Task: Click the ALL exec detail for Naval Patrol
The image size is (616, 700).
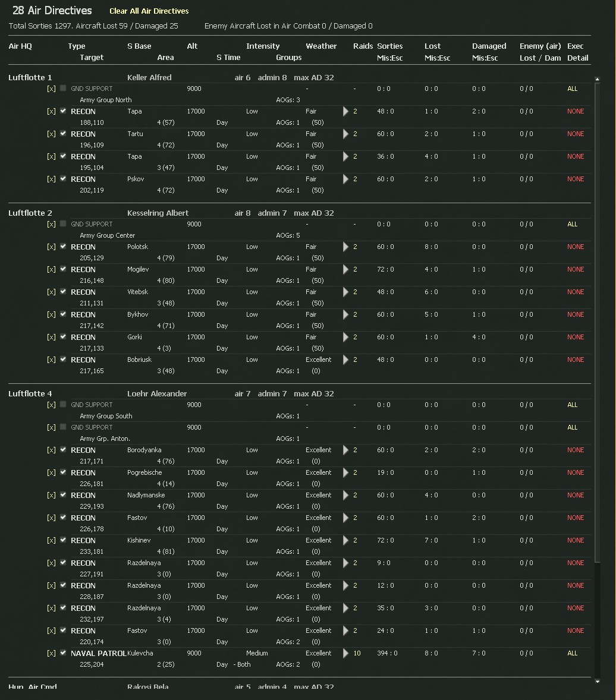Action: (572, 654)
